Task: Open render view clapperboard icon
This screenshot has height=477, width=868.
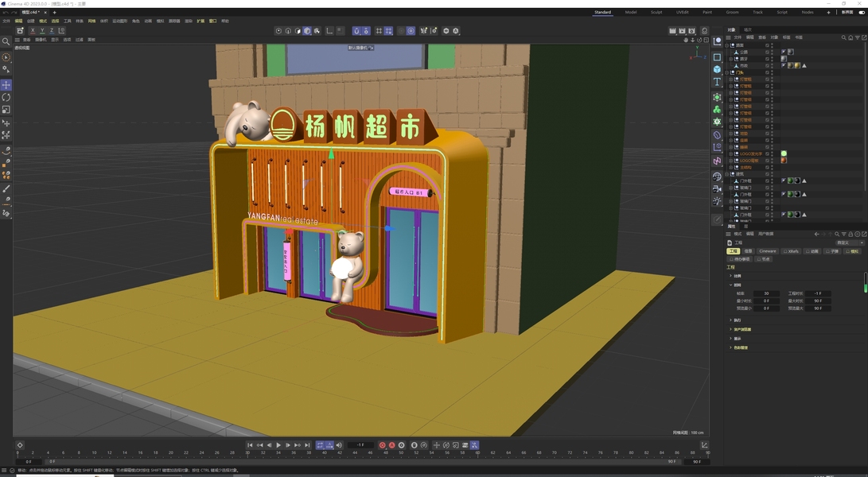Action: click(672, 31)
